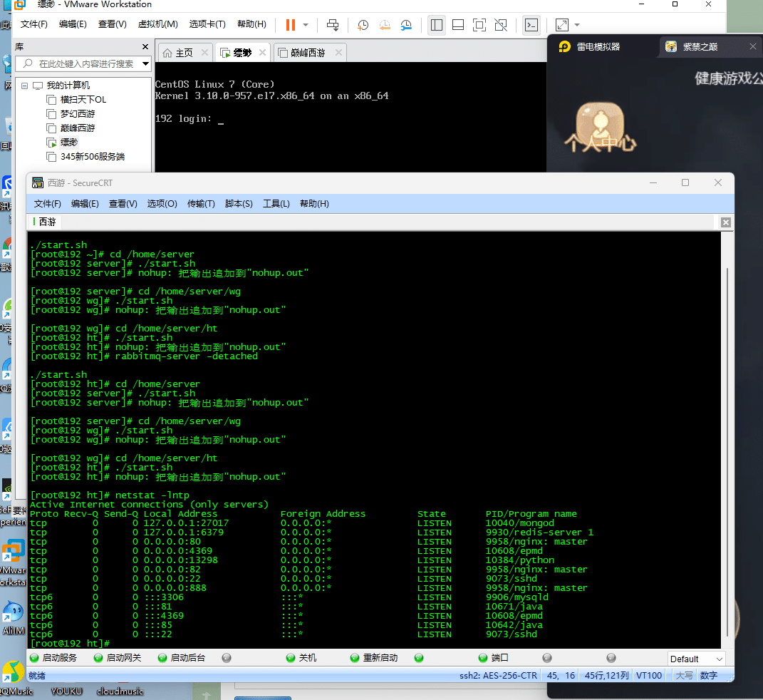763x700 pixels.
Task: Select 梦幻西游 in the library tree
Action: click(78, 114)
